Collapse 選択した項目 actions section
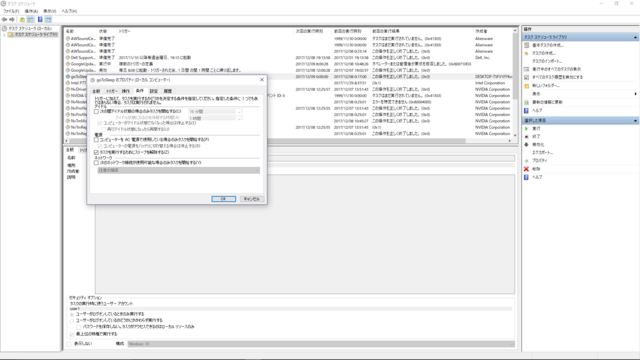Screen dimensions: 640x360 pos(635,121)
